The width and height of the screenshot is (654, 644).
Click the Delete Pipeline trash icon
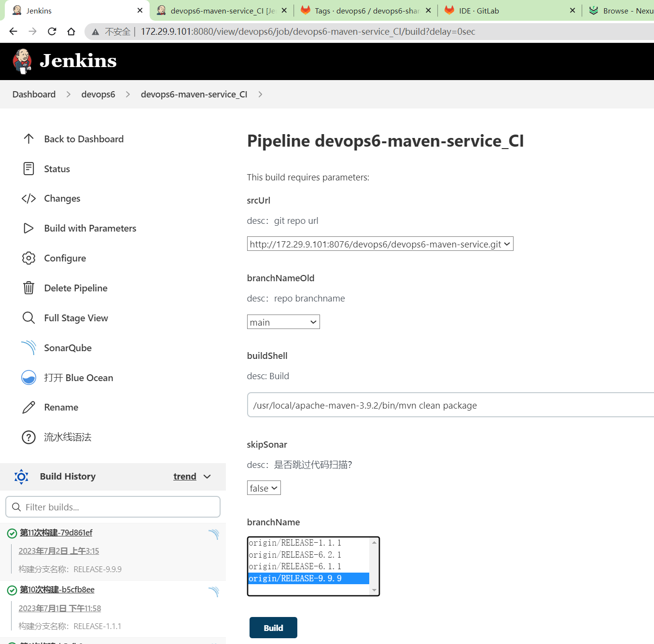[x=28, y=288]
